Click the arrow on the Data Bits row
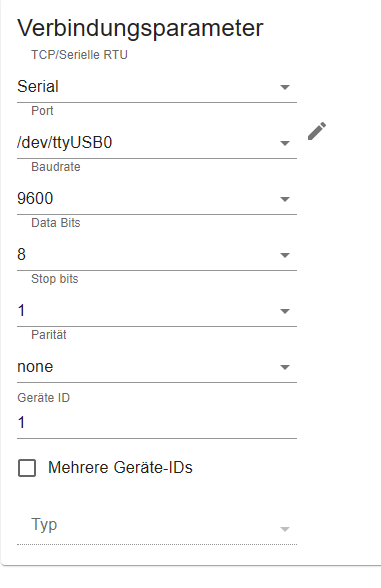Screen dimensions: 381x588 (285, 255)
